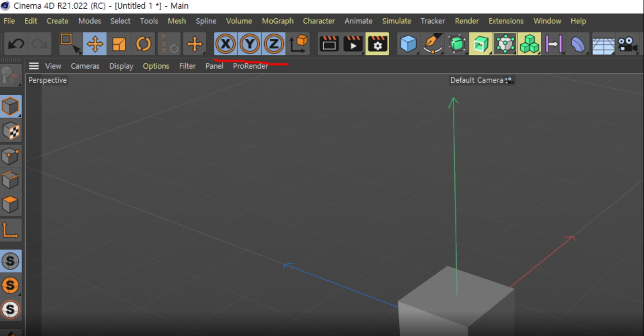This screenshot has width=644, height=336.
Task: Open the Modes menu
Action: coord(90,21)
